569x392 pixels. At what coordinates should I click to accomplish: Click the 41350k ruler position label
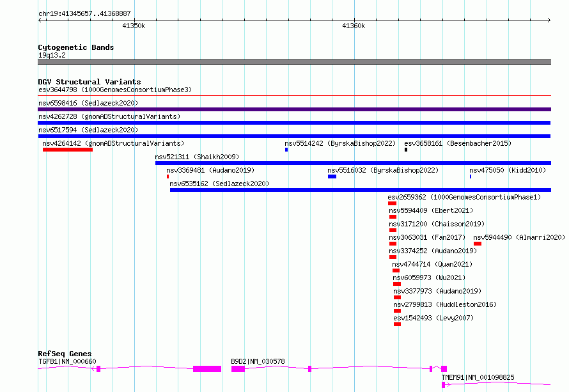(x=134, y=26)
